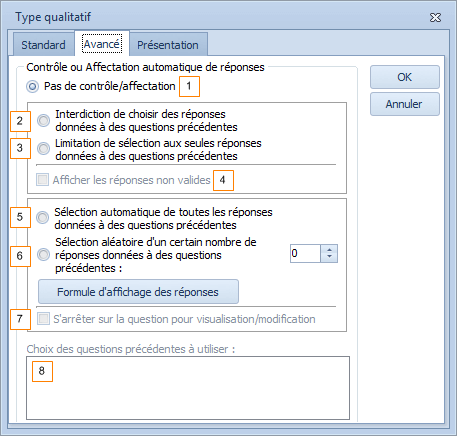Image resolution: width=457 pixels, height=436 pixels.
Task: Select 'Pas de contrôle/affectation' radio button
Action: 33,87
